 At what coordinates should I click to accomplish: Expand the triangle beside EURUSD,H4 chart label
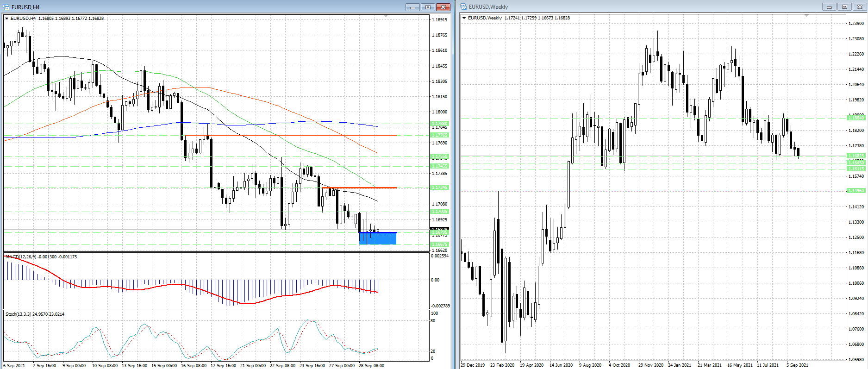6,19
